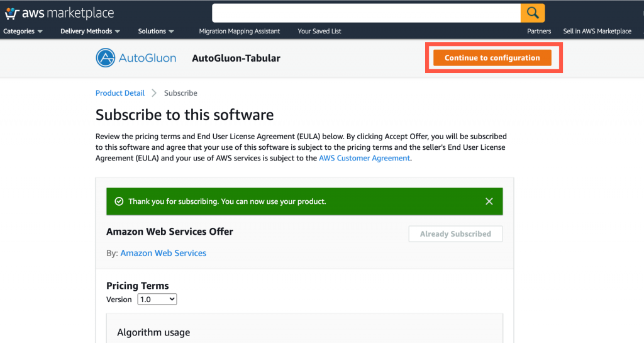644x343 pixels.
Task: Open the Partners page
Action: point(539,31)
